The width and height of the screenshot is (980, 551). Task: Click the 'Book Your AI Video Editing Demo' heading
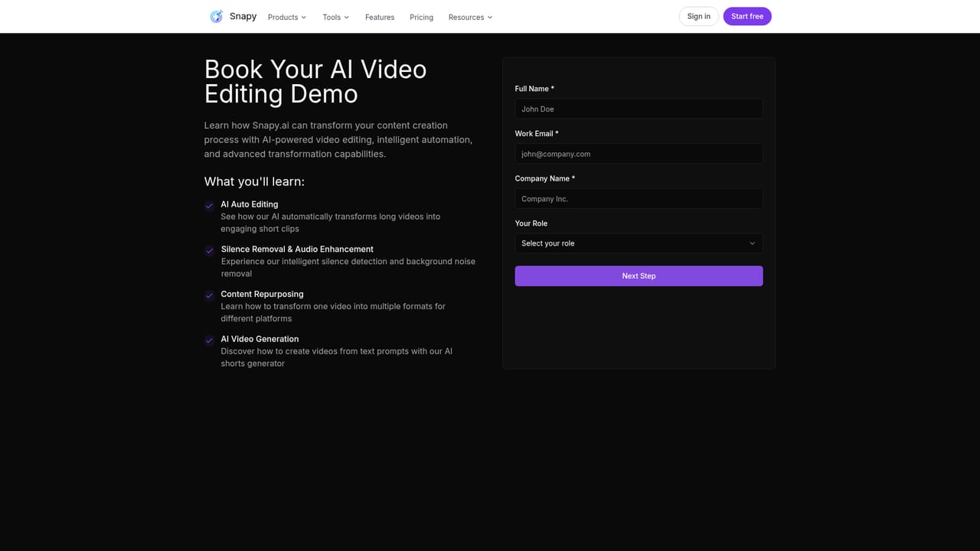pyautogui.click(x=315, y=81)
